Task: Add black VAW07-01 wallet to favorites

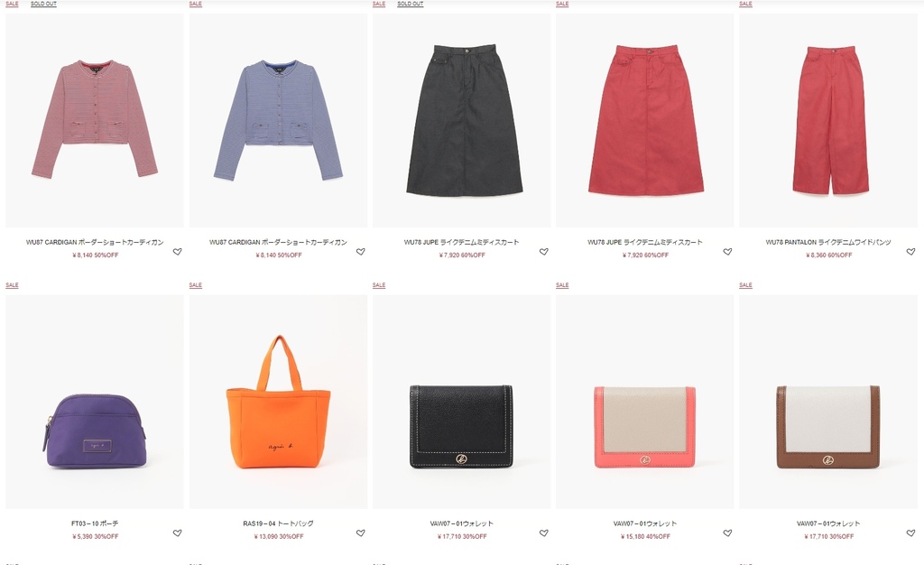Action: click(x=543, y=533)
